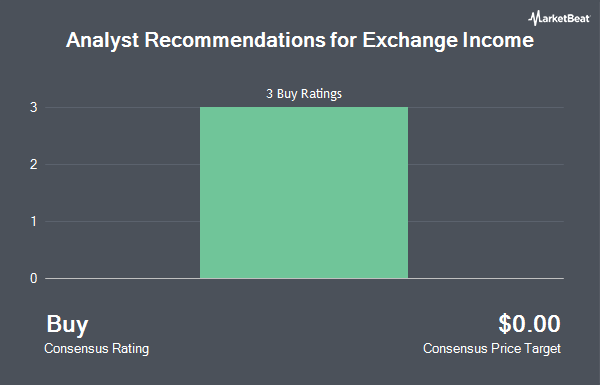Click the word 'Ratings' above the bar
600x385 pixels.
[x=321, y=94]
